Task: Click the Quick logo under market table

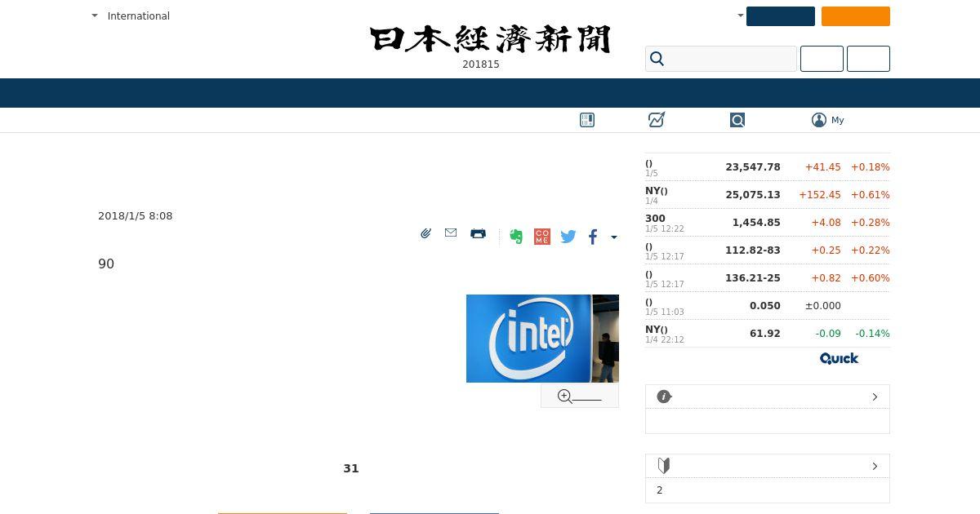Action: (839, 358)
